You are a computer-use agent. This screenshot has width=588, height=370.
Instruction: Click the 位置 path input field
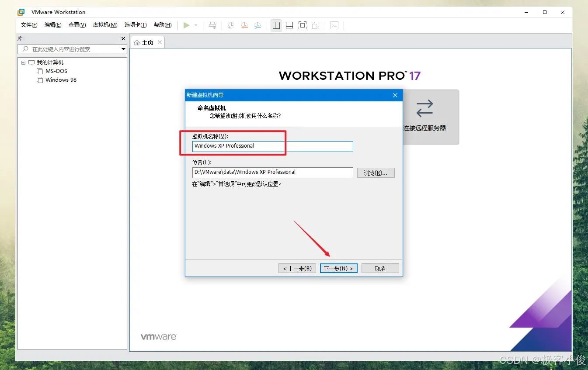(272, 173)
